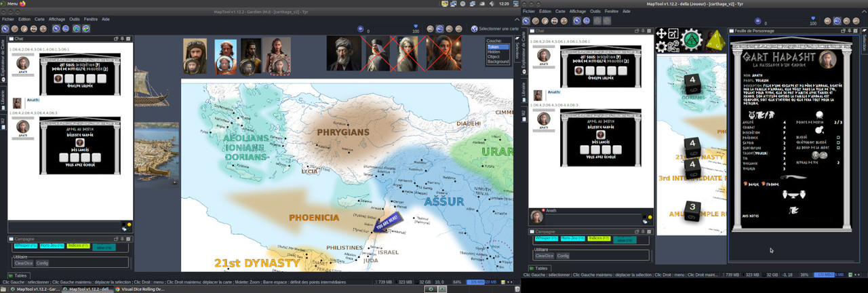This screenshot has width=868, height=293.
Task: Click the globe icon beside Sélectionner une carte
Action: (x=475, y=28)
